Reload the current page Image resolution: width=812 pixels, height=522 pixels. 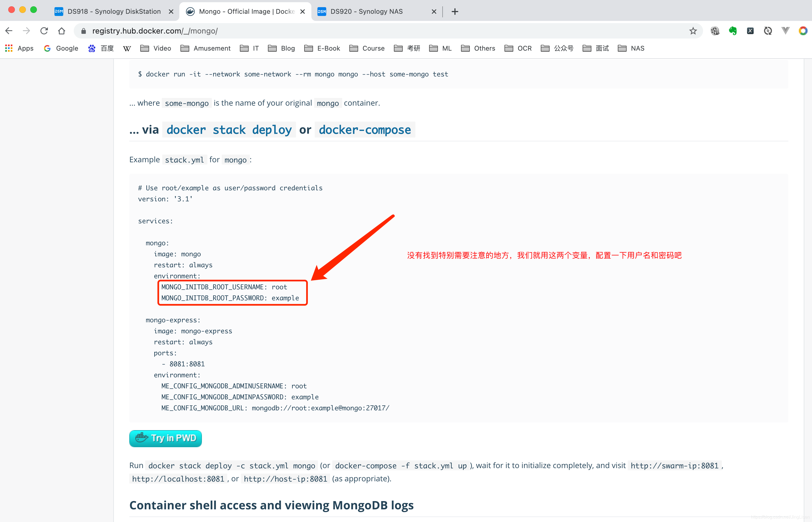pos(44,31)
